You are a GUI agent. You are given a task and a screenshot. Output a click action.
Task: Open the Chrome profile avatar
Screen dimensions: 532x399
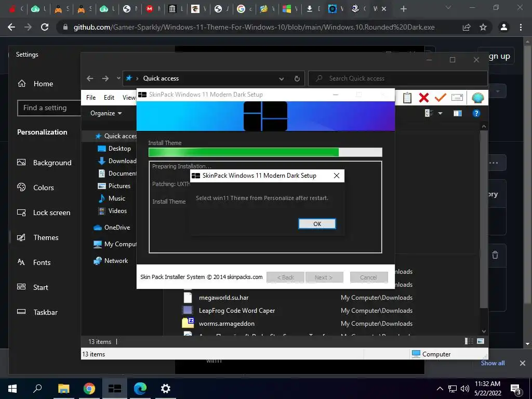(x=504, y=27)
